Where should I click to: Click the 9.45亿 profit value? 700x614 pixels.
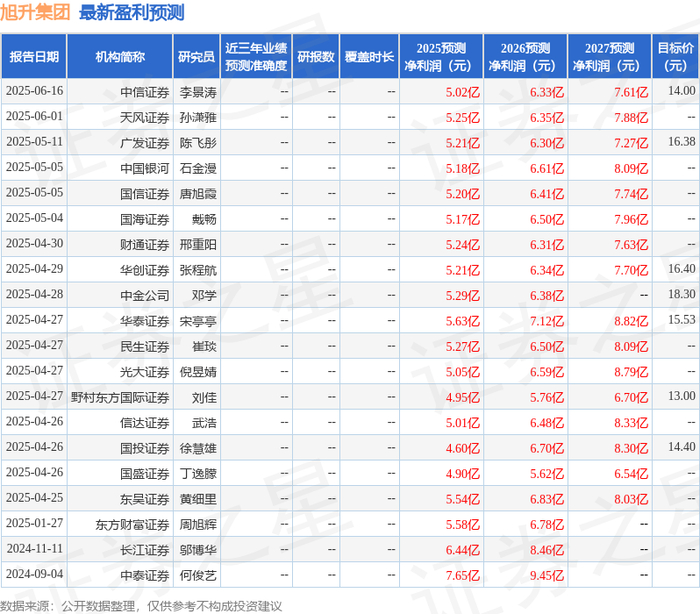(547, 576)
